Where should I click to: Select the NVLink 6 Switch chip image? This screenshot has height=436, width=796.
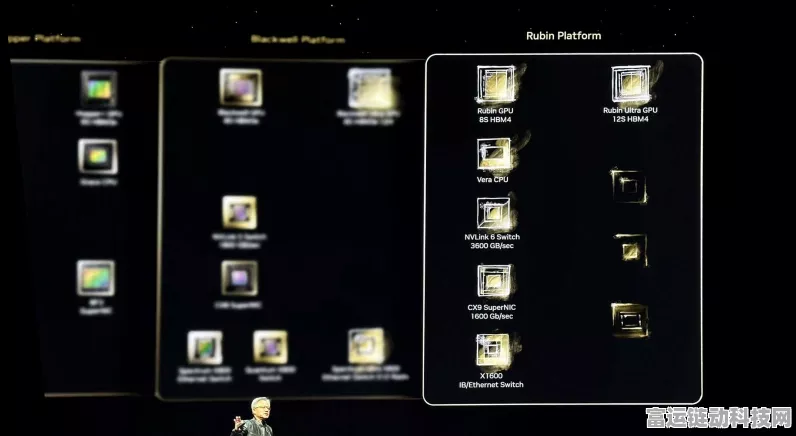click(494, 214)
